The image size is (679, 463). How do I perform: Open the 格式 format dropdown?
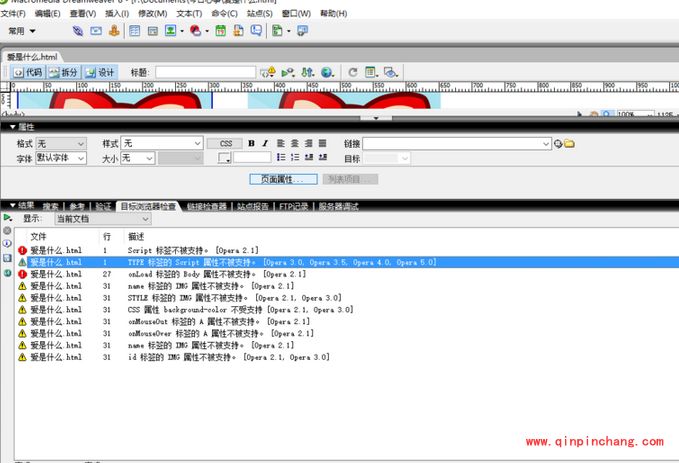coord(61,144)
